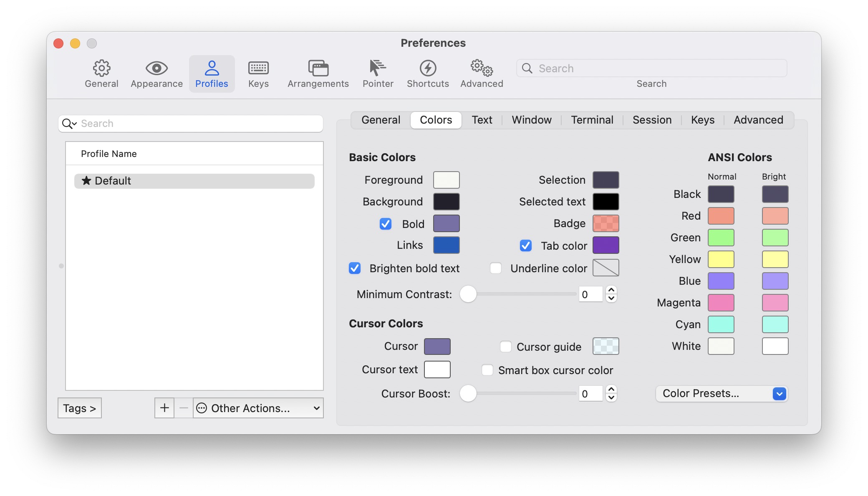Switch to the Text profile tab
The height and width of the screenshot is (496, 868).
click(482, 119)
